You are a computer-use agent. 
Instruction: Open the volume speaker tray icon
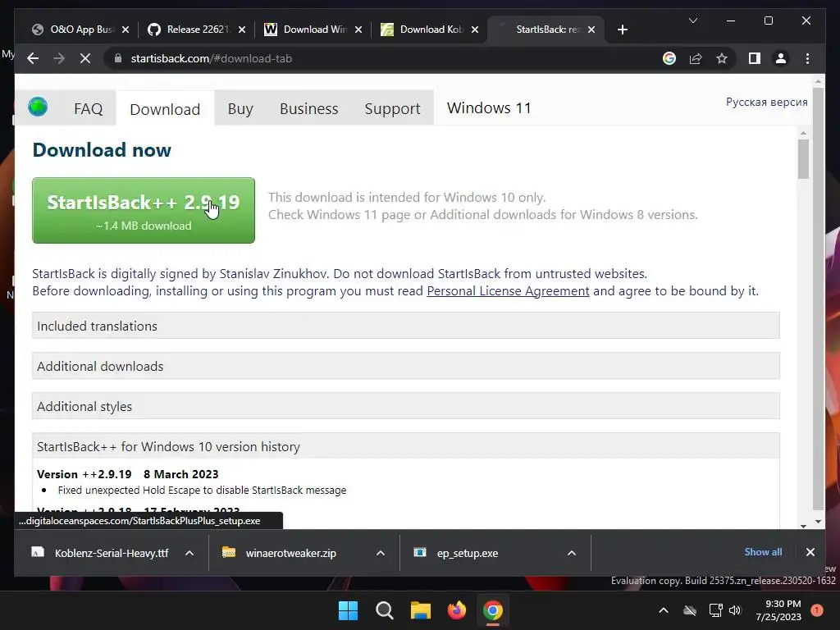point(735,610)
